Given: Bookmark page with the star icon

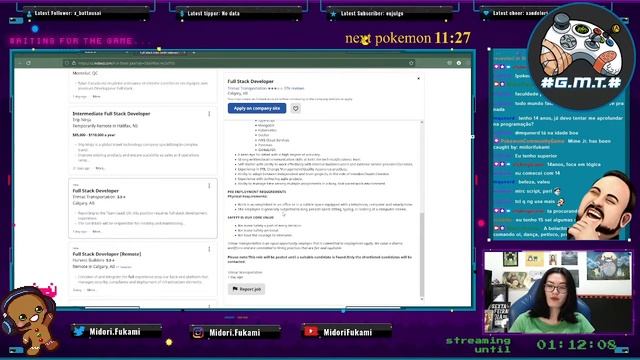Looking at the screenshot, I should [x=411, y=63].
